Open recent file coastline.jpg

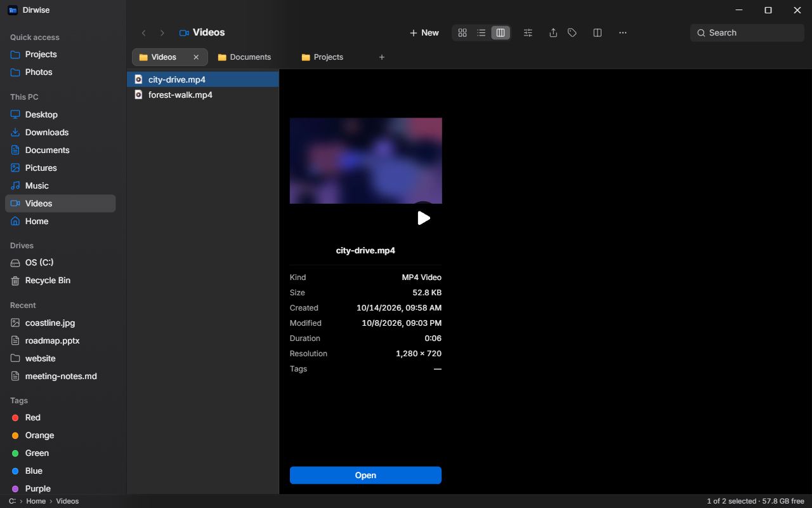(x=60, y=323)
